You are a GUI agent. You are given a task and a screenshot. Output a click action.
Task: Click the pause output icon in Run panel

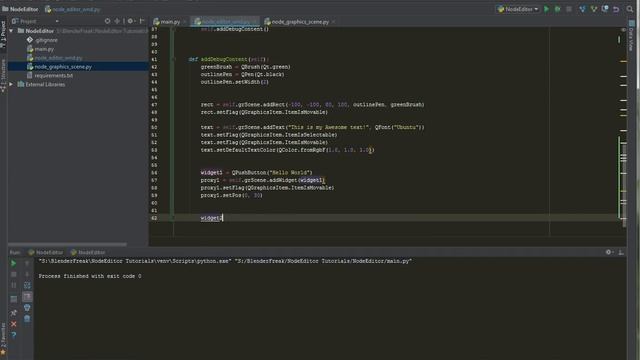point(13,285)
